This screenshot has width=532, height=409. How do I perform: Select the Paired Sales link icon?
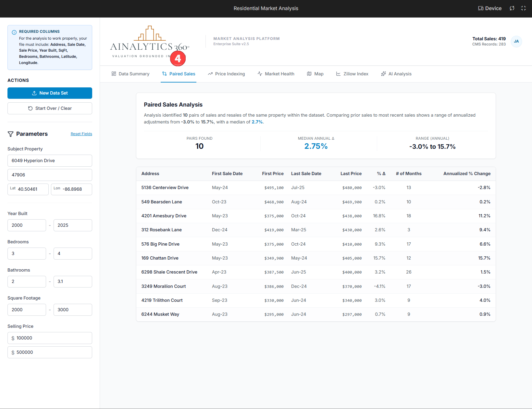point(164,74)
